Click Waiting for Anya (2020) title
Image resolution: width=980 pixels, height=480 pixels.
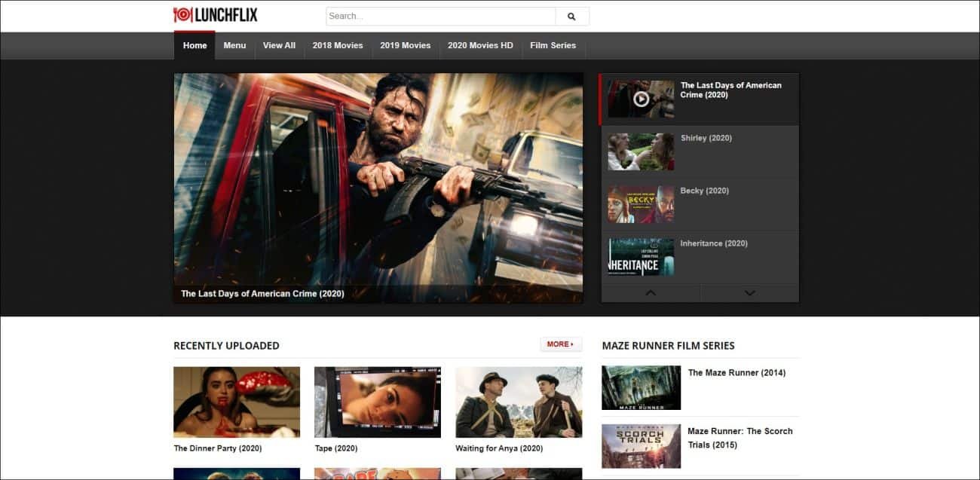[x=499, y=448]
